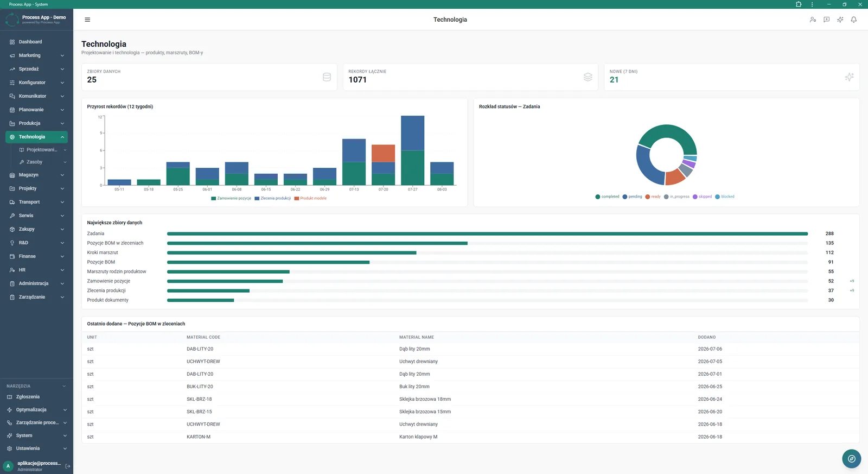Click the Ustawienia gear icon

[x=9, y=448]
